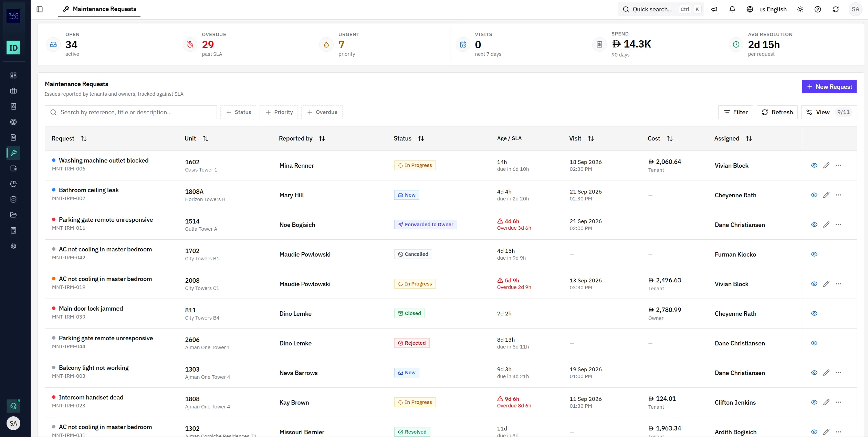This screenshot has width=868, height=437.
Task: Add a Status filter
Action: [x=238, y=112]
